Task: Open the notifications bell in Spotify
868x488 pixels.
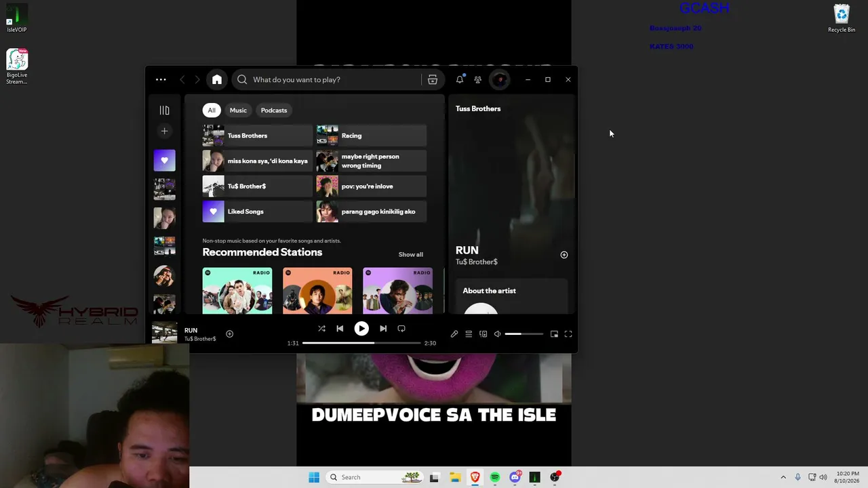Action: point(460,79)
